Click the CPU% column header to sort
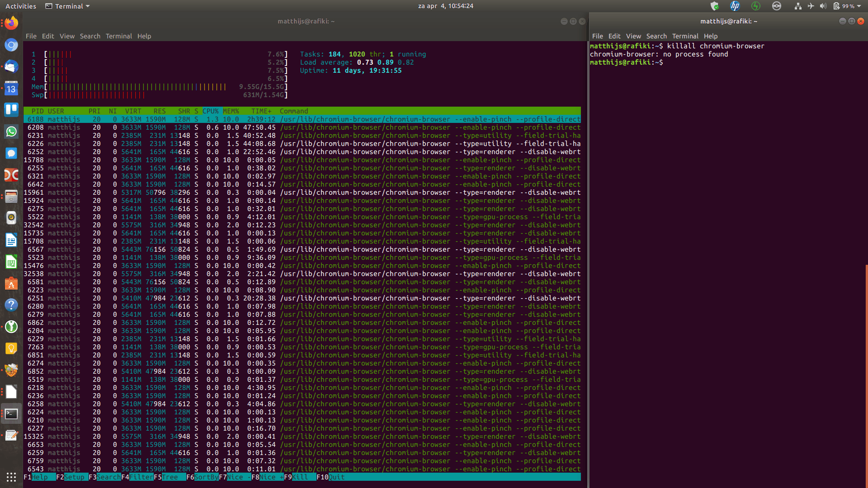This screenshot has width=868, height=488. pyautogui.click(x=210, y=111)
